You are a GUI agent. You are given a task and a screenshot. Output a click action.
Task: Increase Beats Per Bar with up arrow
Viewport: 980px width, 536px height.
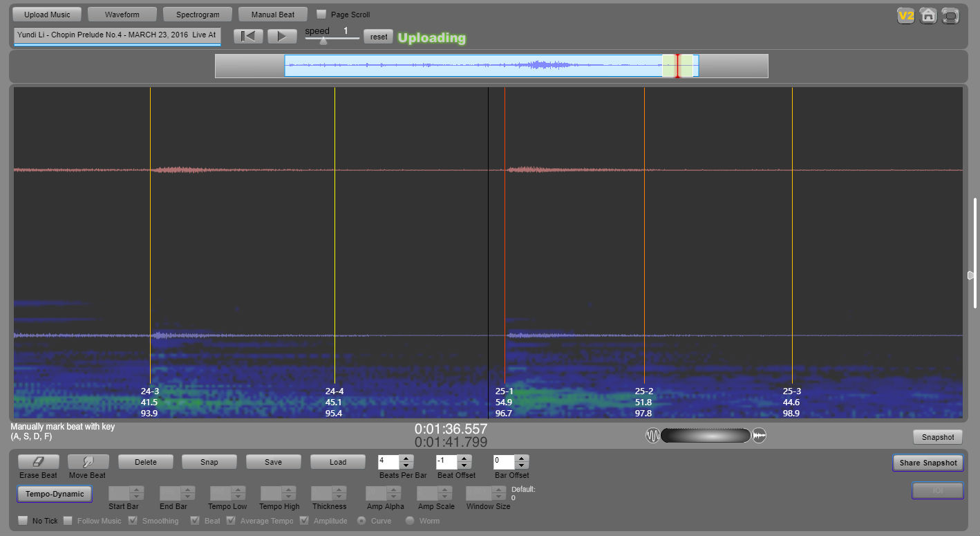[x=406, y=458]
